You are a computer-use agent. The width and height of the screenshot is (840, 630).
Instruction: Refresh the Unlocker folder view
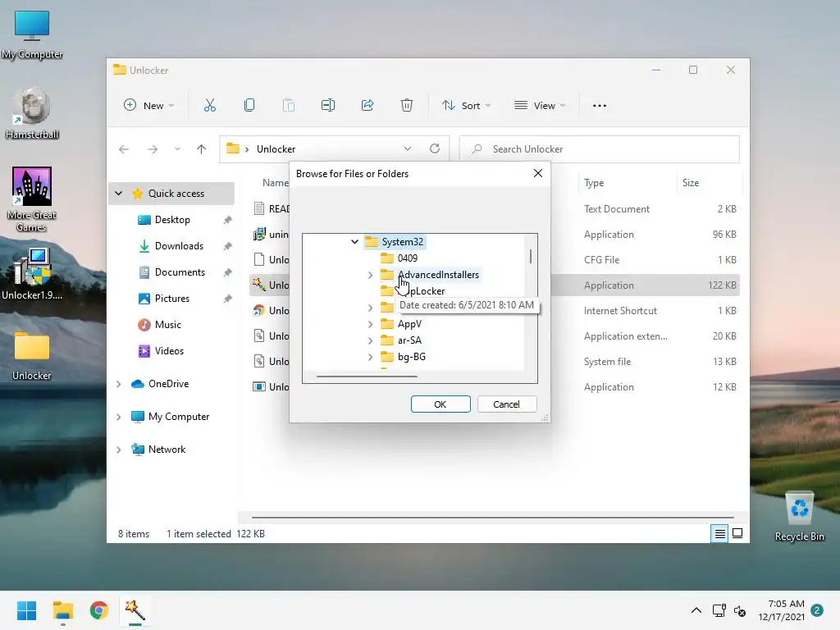click(435, 148)
